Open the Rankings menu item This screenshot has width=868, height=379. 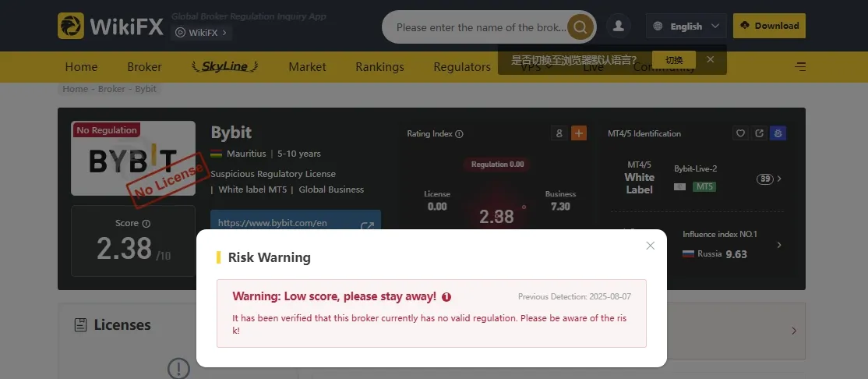pos(379,66)
